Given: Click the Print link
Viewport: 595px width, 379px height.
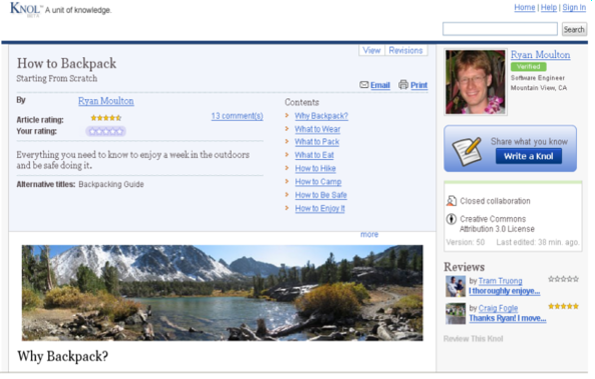Looking at the screenshot, I should click(419, 85).
